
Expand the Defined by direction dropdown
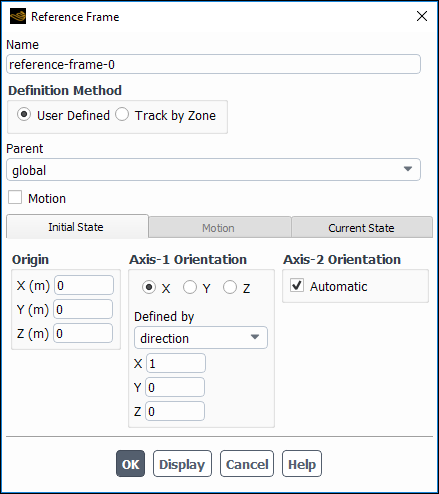point(201,338)
